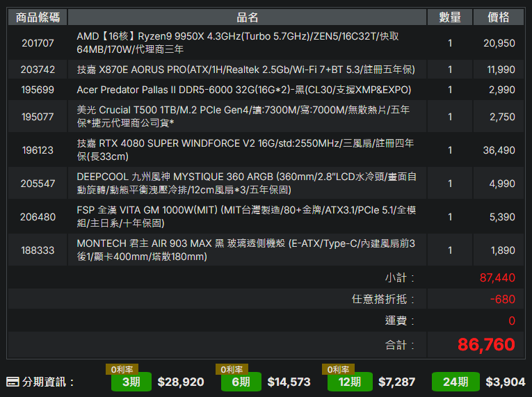The height and width of the screenshot is (397, 532).
Task: Click the shipping fee value 0
Action: [x=512, y=321]
